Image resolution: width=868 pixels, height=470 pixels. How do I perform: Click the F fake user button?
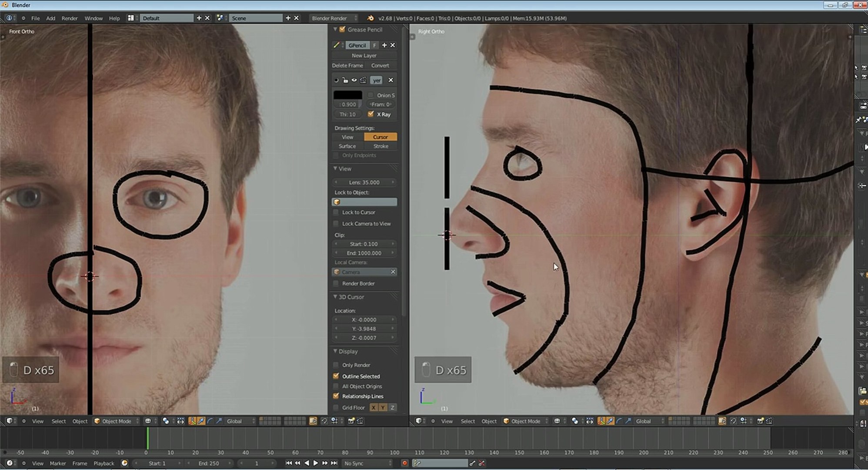(x=374, y=45)
